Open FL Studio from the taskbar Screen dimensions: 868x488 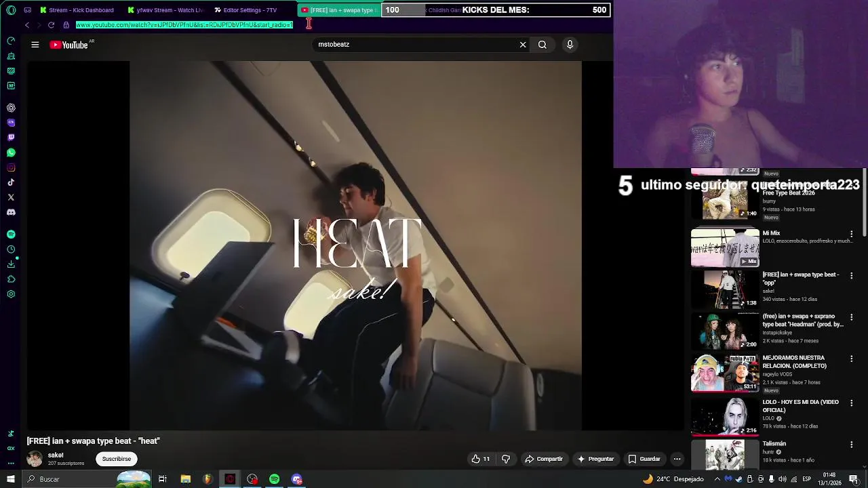pyautogui.click(x=208, y=479)
